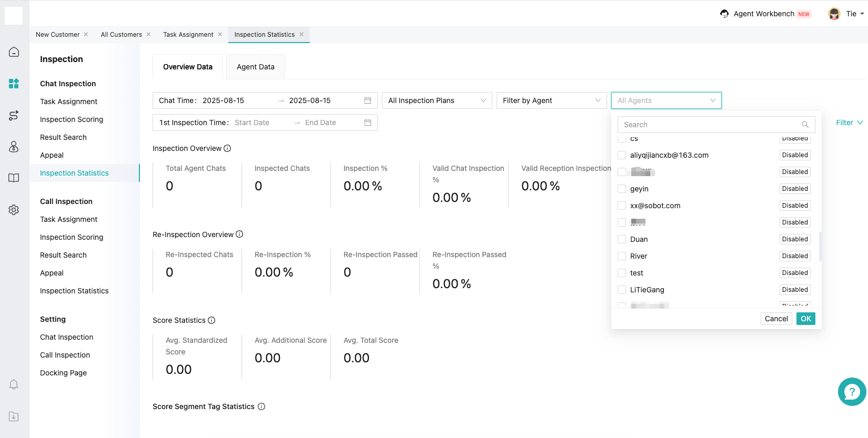The image size is (868, 438).
Task: Open Result Search under Chat Inspection
Action: tap(63, 137)
